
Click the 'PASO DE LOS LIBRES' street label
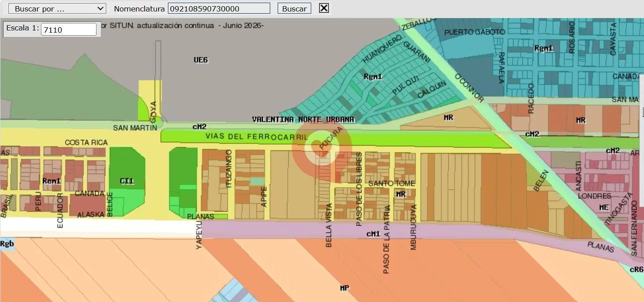(359, 189)
